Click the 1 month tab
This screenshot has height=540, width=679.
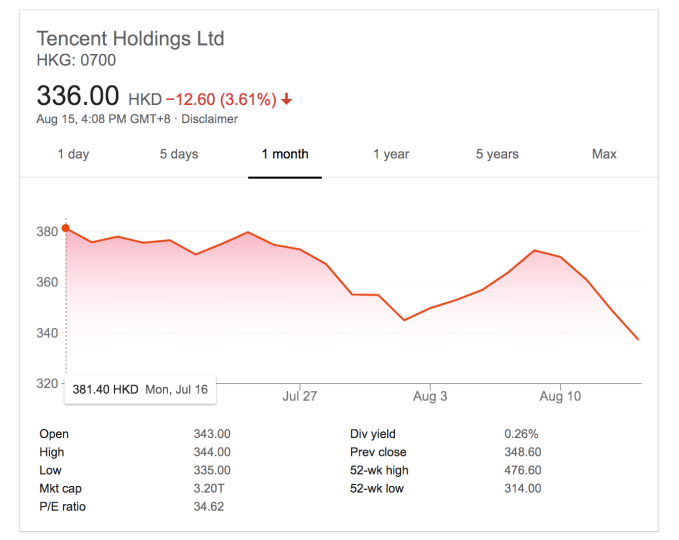click(285, 154)
